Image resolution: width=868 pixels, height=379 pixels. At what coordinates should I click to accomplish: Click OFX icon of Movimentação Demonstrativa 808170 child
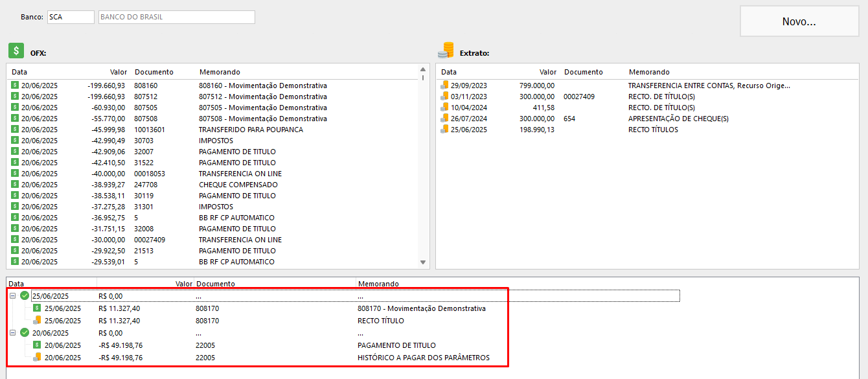pos(37,308)
